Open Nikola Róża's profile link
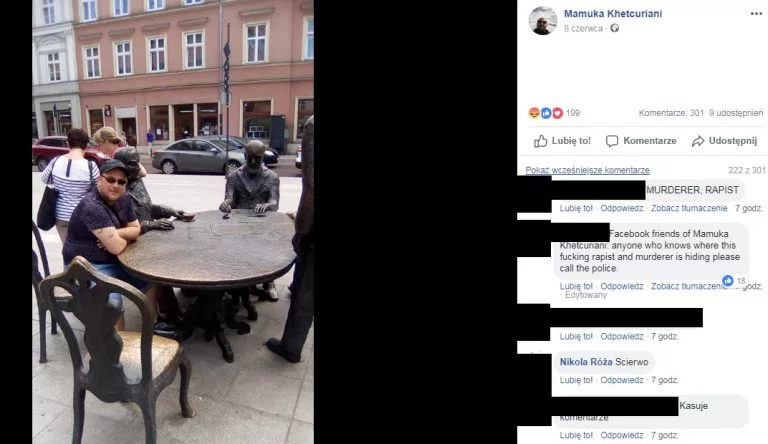 click(586, 362)
